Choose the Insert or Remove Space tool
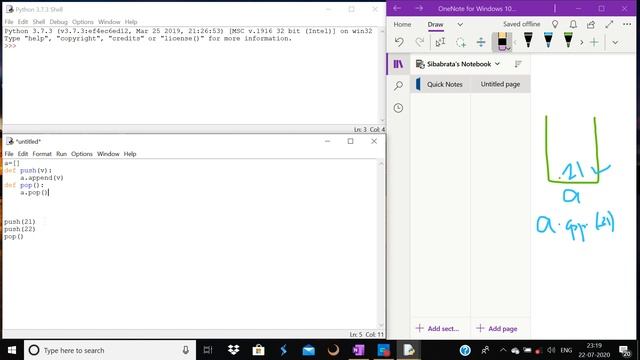 (481, 42)
